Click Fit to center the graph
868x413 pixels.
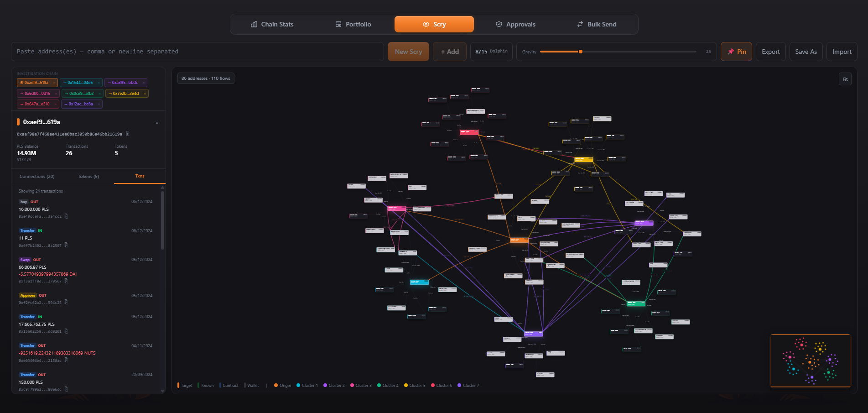845,79
